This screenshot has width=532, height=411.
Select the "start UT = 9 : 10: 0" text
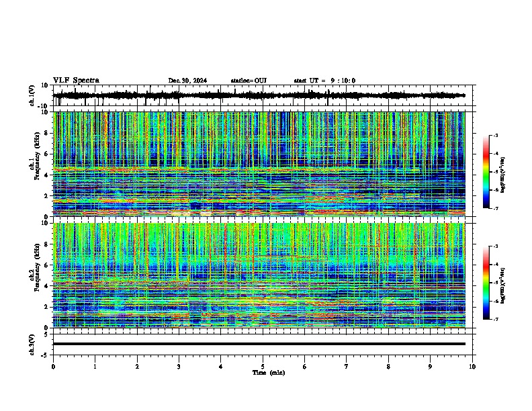coord(324,81)
